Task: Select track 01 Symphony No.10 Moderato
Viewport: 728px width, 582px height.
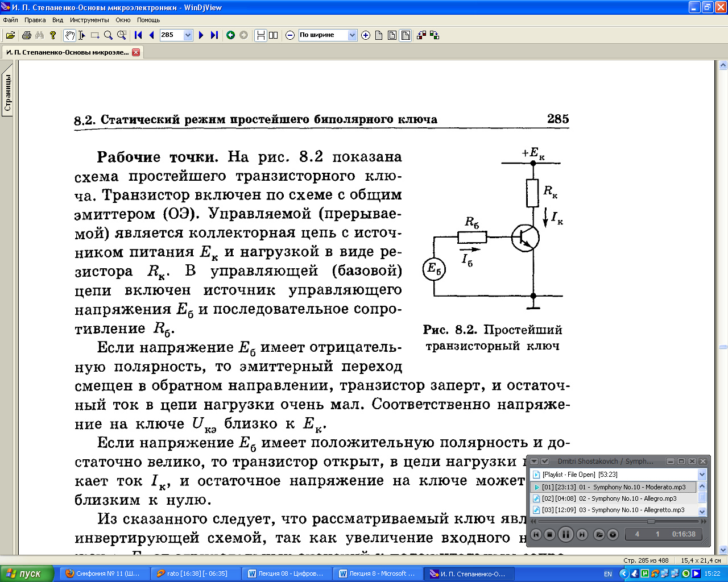Action: pos(614,487)
